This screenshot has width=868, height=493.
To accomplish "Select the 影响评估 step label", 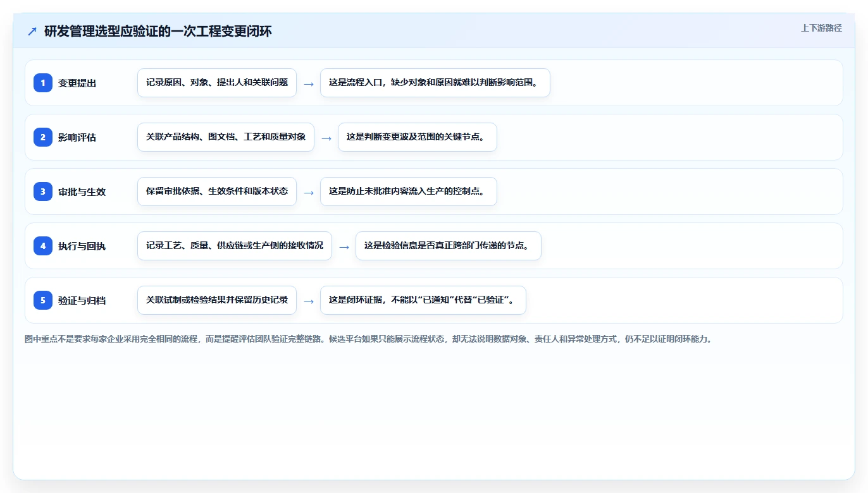I will pos(77,137).
